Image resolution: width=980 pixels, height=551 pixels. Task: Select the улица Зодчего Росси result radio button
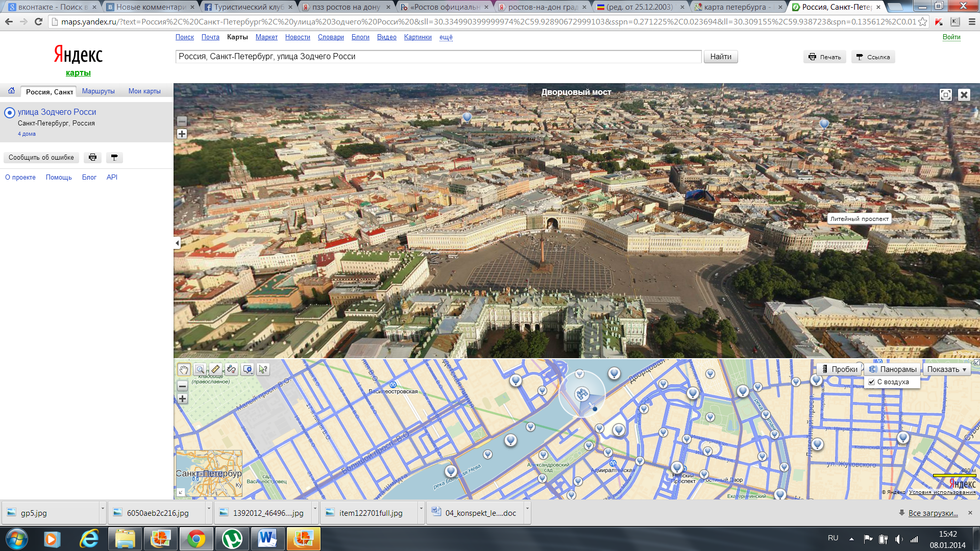10,113
